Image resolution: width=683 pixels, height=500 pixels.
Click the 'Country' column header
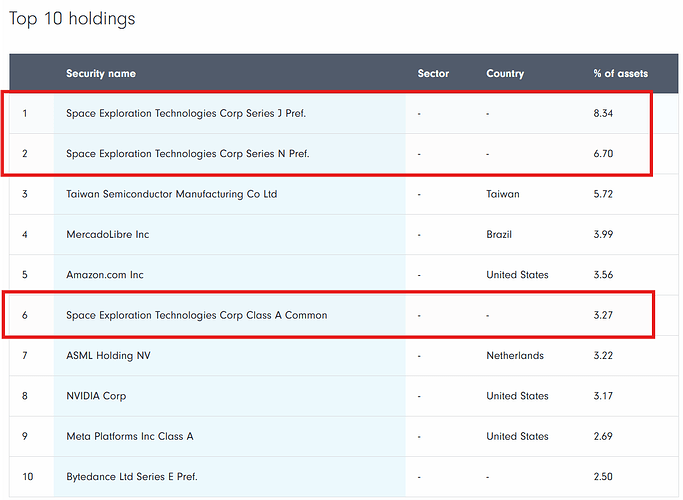pos(505,74)
